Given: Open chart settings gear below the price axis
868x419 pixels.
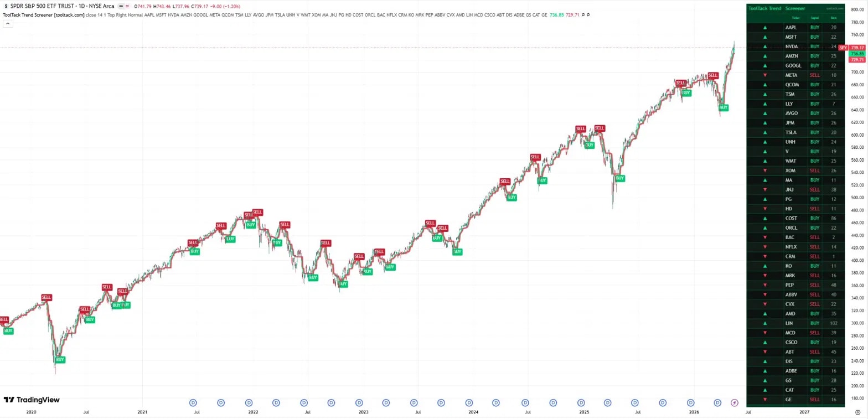Looking at the screenshot, I should tap(856, 412).
